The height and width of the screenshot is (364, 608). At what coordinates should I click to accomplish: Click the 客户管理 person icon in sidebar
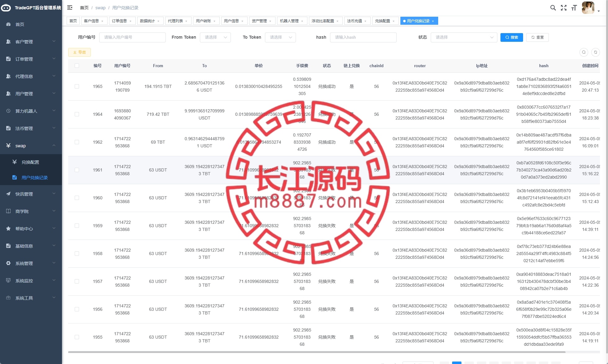click(8, 41)
